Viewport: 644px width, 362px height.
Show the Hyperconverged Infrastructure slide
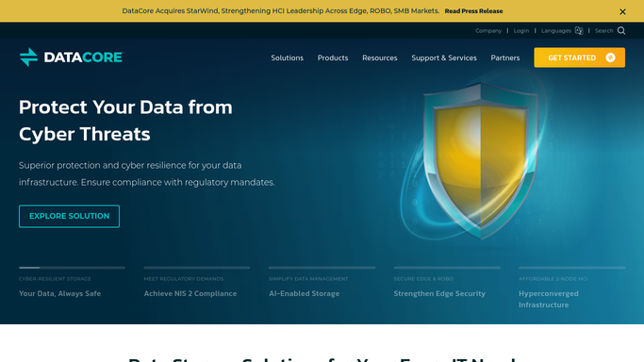pos(549,299)
